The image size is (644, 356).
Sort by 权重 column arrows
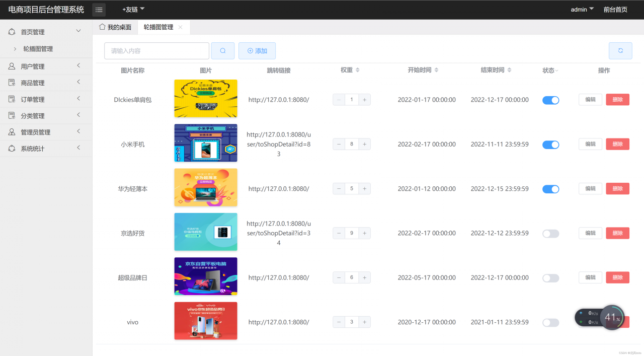pyautogui.click(x=357, y=70)
